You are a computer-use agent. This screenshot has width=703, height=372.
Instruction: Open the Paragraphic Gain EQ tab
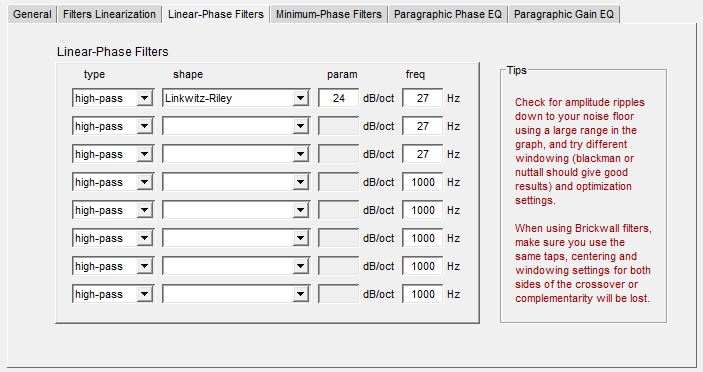click(x=564, y=14)
